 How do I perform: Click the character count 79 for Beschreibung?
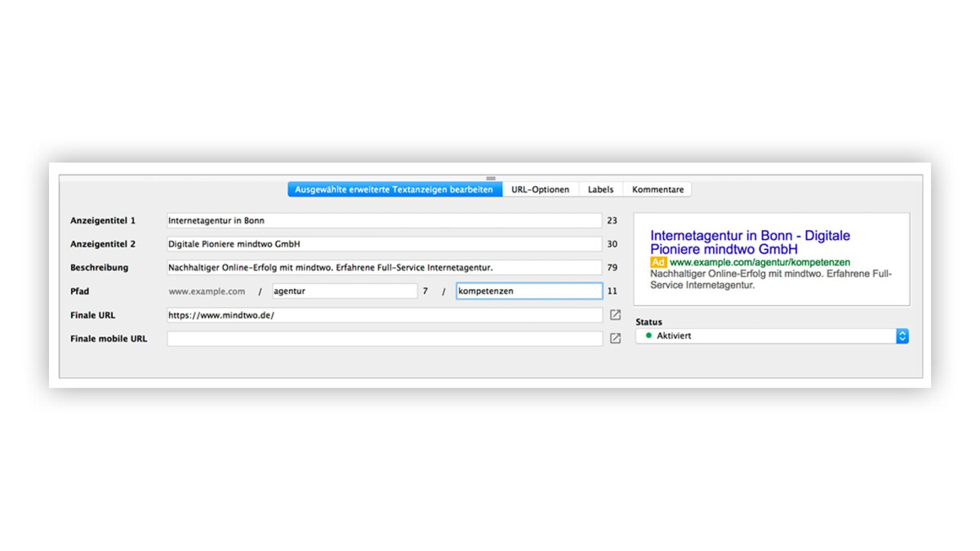click(x=612, y=267)
